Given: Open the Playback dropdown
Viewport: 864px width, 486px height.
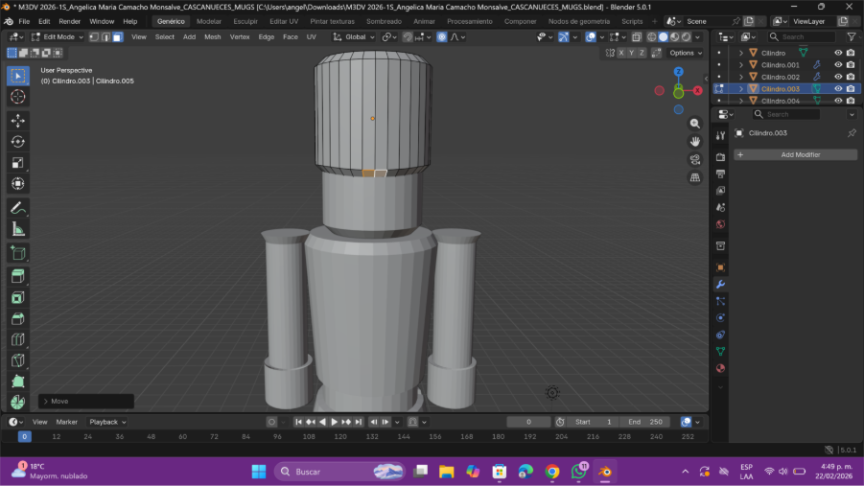Looking at the screenshot, I should click(107, 422).
